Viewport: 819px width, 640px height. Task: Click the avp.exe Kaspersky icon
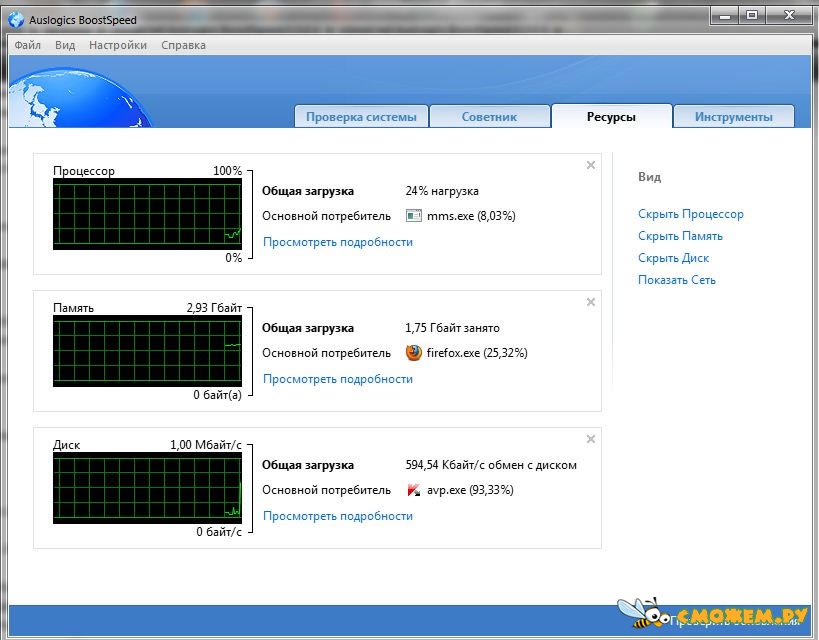coord(414,490)
